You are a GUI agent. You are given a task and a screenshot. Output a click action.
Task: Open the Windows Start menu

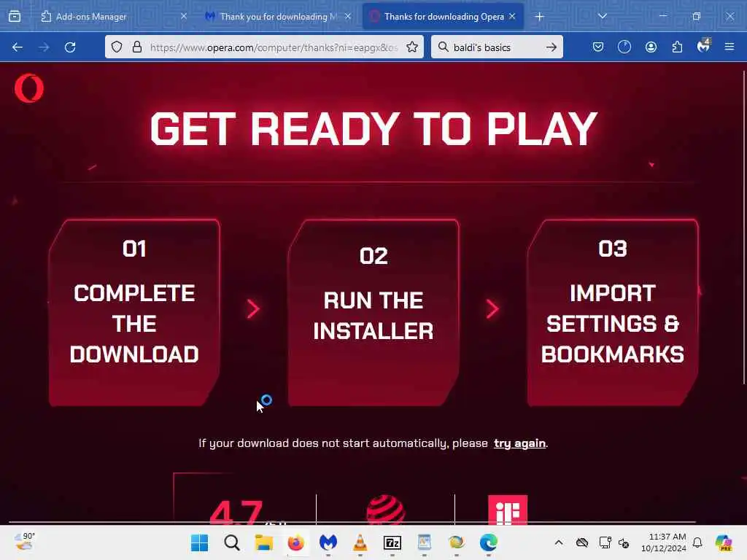(199, 542)
